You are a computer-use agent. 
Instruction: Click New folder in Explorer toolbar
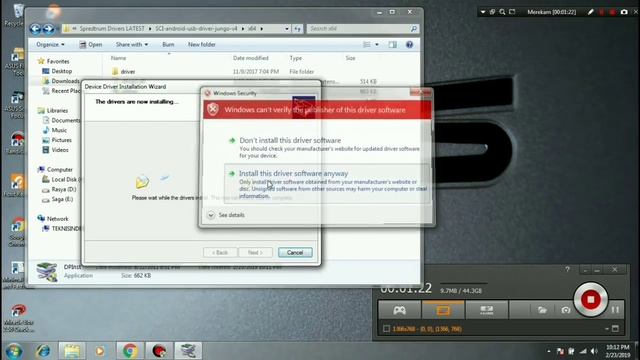tap(202, 44)
